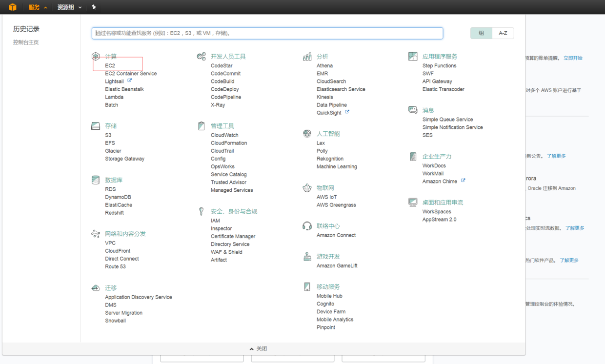Click the 人工智能 artificial intelligence icon
Screen dimensions: 605x364
point(307,133)
